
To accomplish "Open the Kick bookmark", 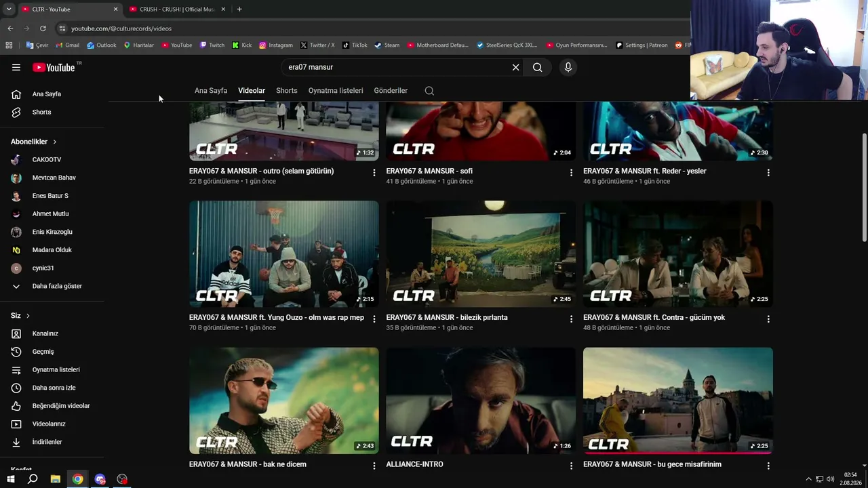I will [241, 45].
